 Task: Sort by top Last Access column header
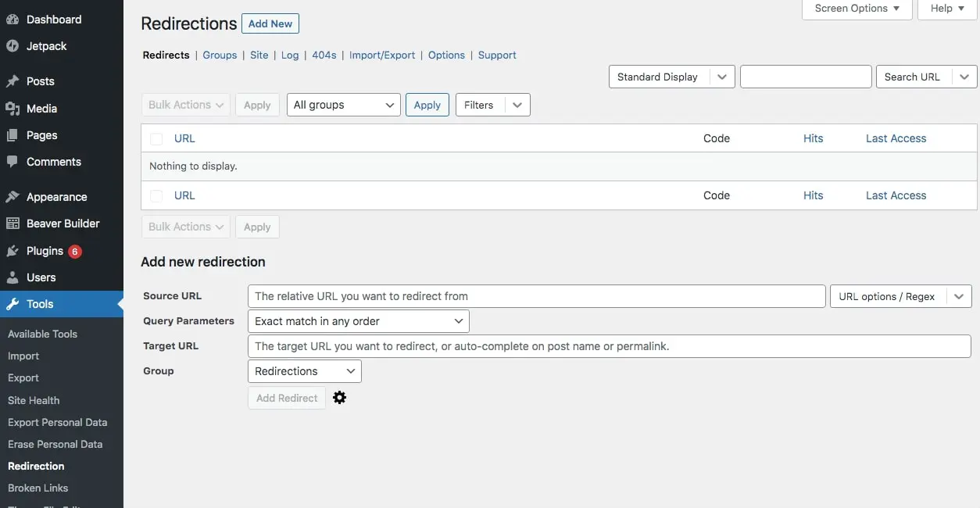896,138
